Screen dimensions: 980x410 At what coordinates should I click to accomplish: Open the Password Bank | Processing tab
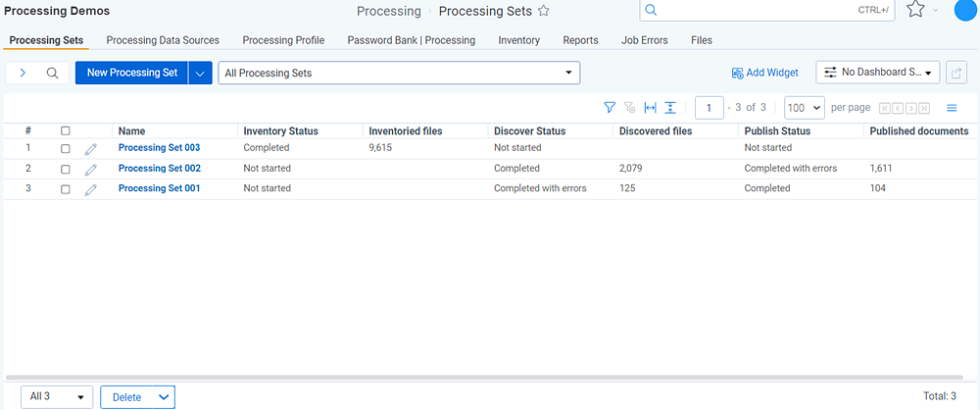pyautogui.click(x=412, y=40)
